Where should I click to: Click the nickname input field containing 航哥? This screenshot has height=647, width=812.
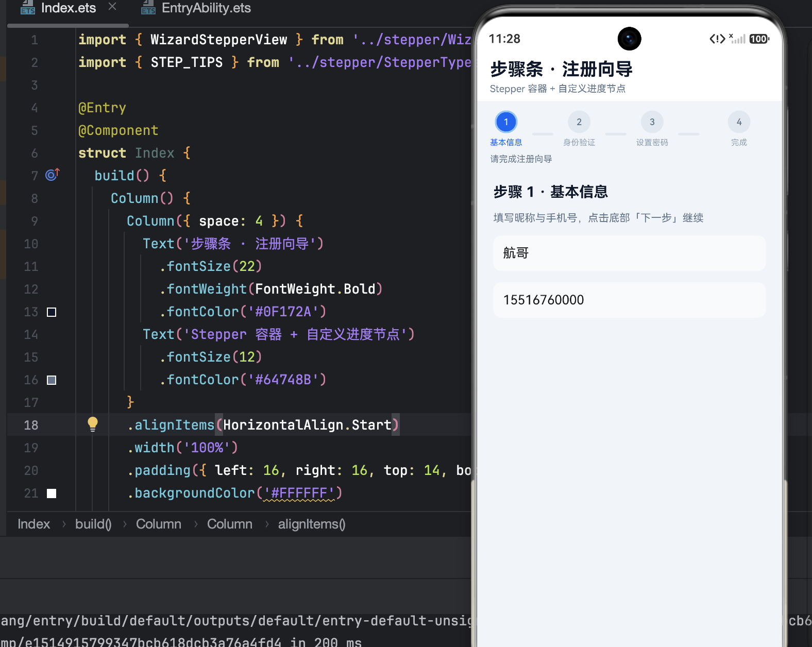[629, 253]
